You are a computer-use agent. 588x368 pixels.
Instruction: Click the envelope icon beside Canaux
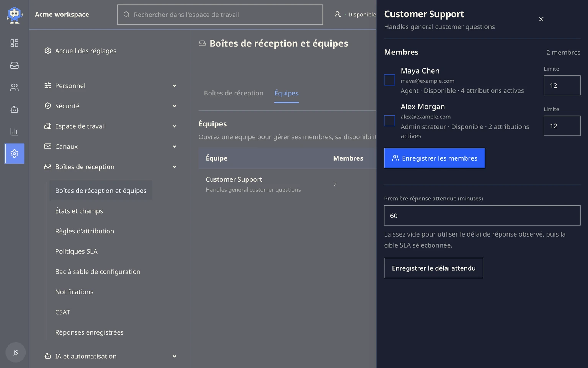point(48,146)
